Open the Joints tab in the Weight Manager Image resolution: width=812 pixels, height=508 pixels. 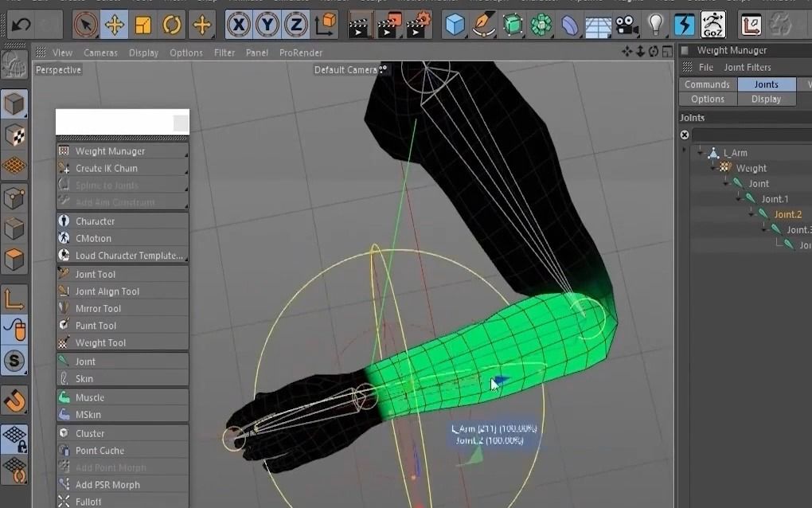coord(767,84)
